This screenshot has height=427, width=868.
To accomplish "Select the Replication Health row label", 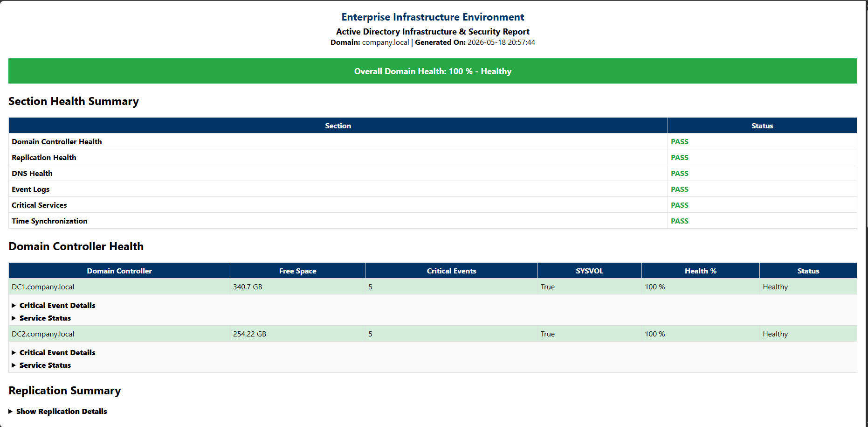I will click(x=44, y=157).
